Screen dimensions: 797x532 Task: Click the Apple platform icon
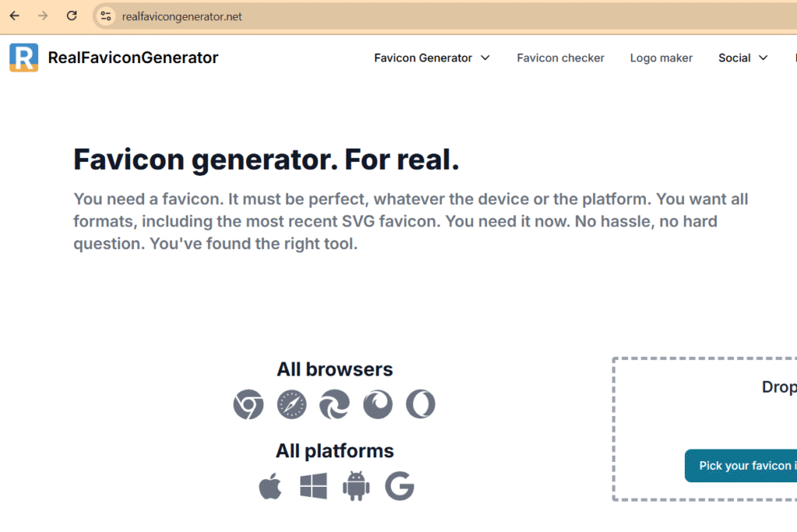[x=270, y=486]
